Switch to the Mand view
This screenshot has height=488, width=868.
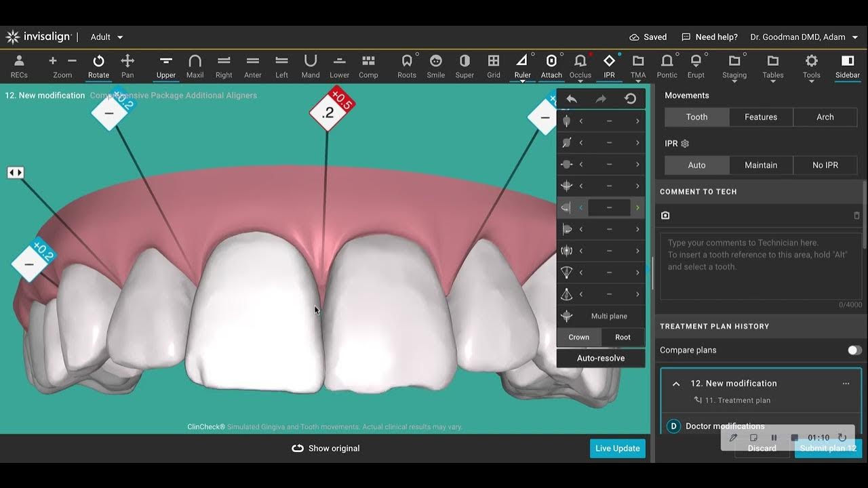point(311,66)
